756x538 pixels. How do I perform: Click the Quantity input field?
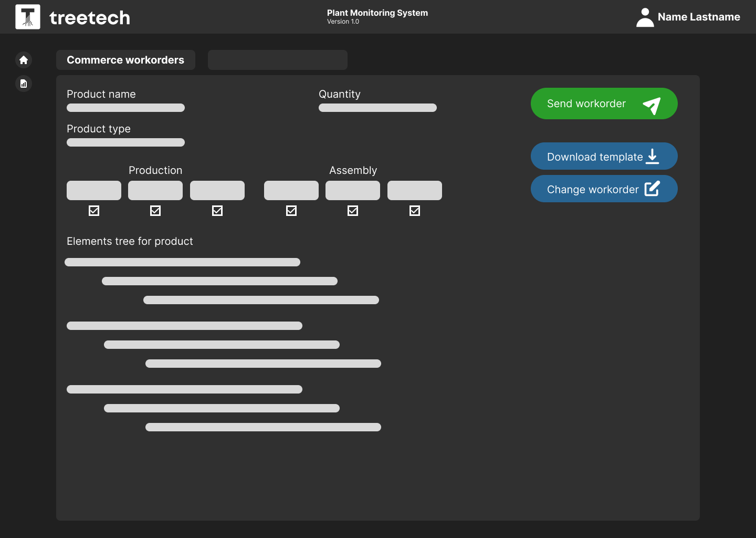377,108
